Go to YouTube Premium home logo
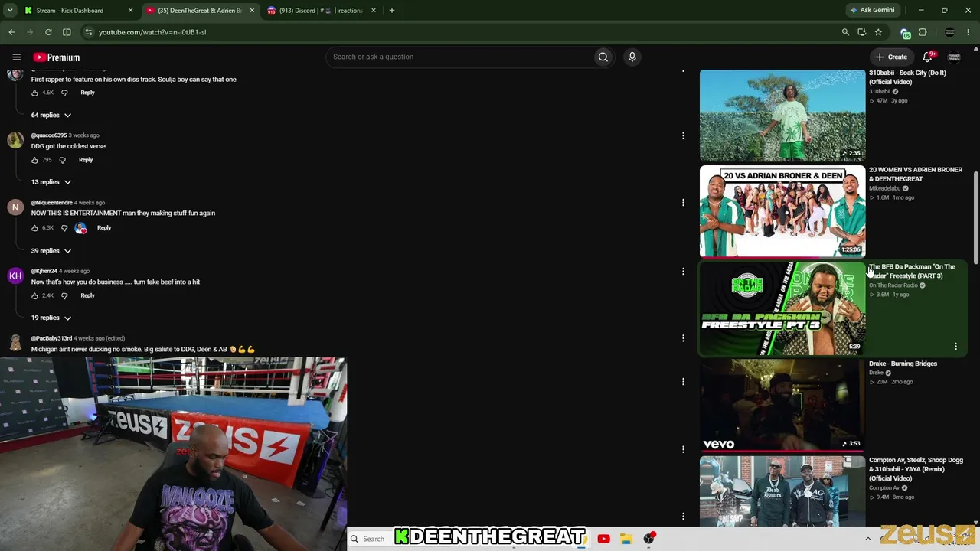This screenshot has height=551, width=980. pyautogui.click(x=56, y=57)
